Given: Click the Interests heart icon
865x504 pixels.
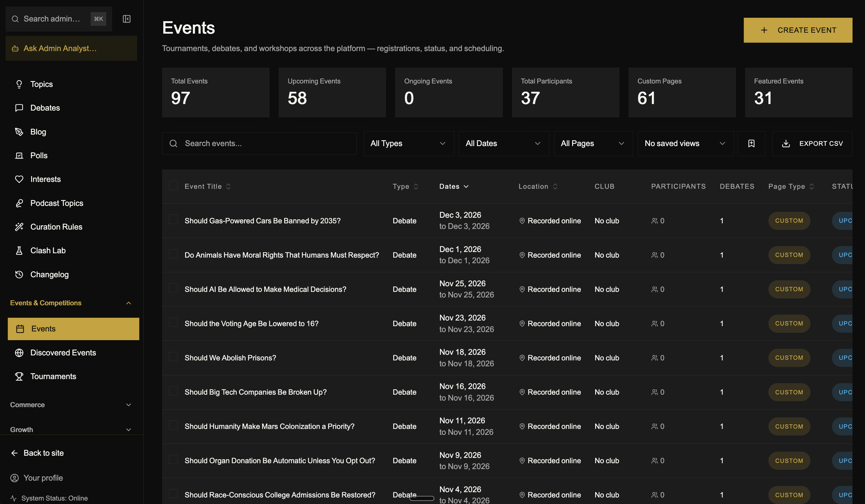Looking at the screenshot, I should (19, 179).
